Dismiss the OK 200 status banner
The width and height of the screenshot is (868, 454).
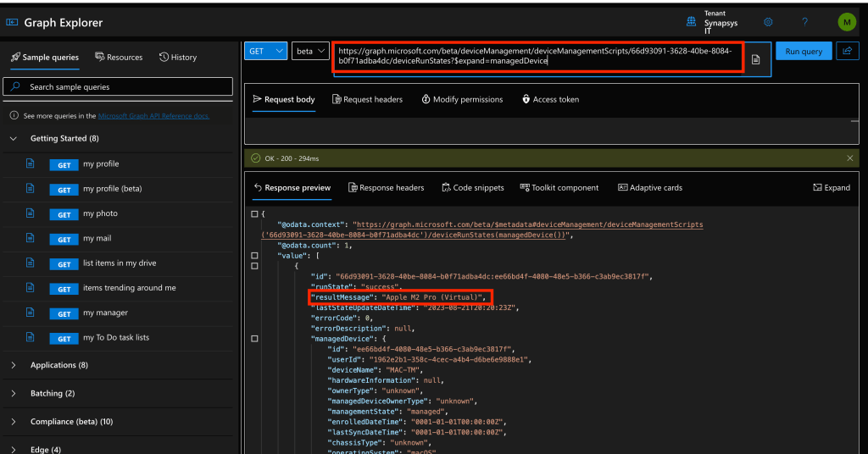[850, 158]
